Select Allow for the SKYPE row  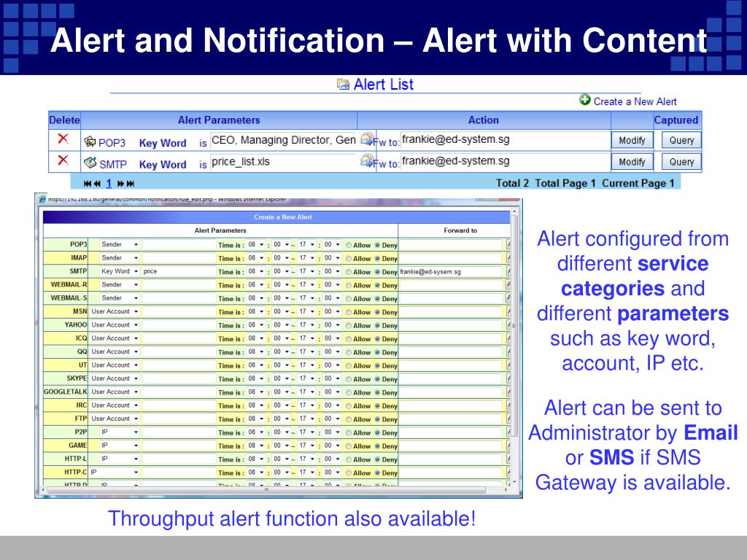349,379
